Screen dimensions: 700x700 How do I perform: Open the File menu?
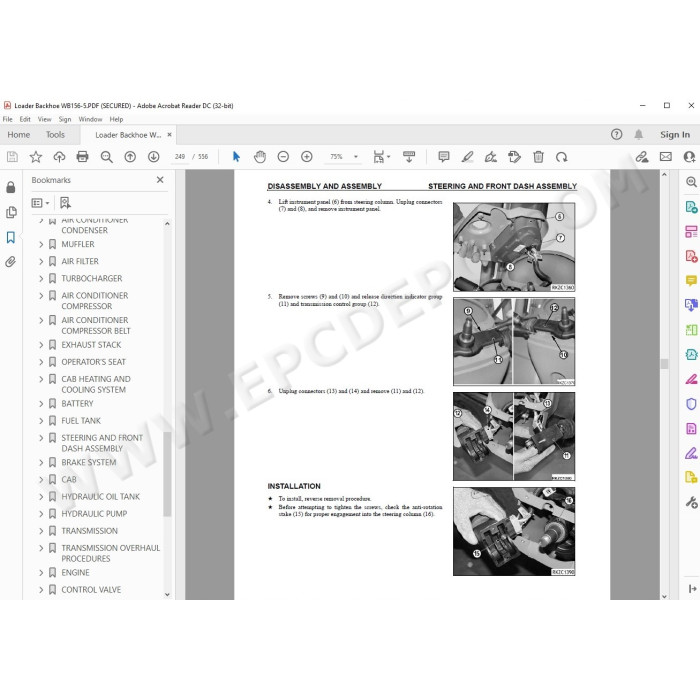click(x=8, y=119)
